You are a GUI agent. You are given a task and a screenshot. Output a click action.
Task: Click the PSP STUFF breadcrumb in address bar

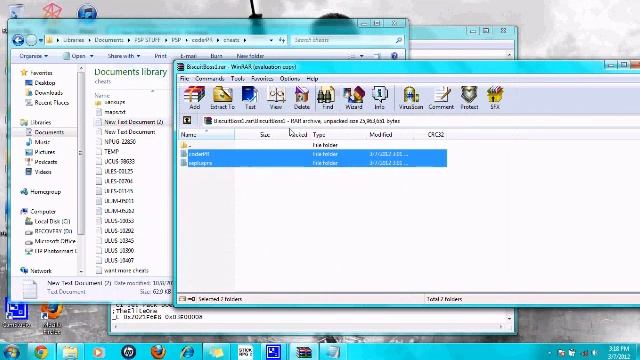[x=147, y=40]
